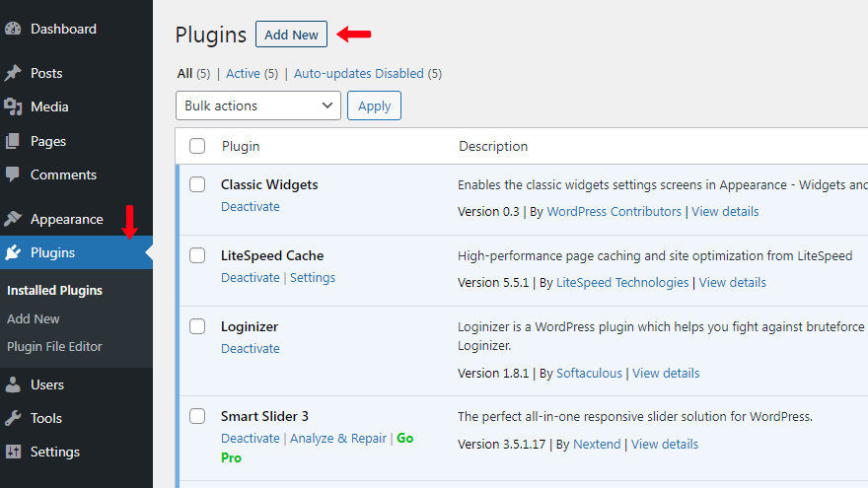
Task: Click the Tools wrench icon
Action: click(x=13, y=419)
